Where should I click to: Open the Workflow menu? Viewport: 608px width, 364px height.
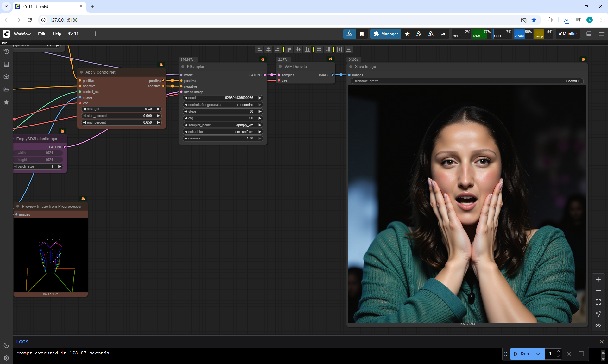tap(22, 34)
